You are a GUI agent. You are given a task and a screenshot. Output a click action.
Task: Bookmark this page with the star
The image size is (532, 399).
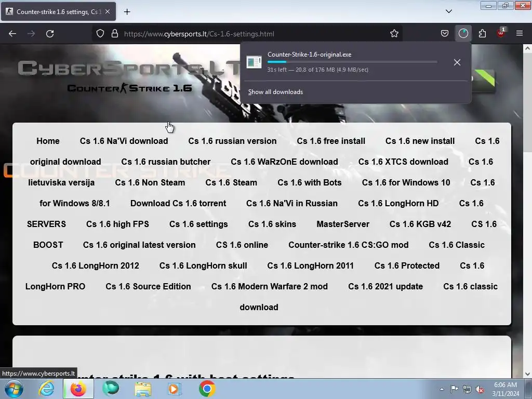click(394, 34)
